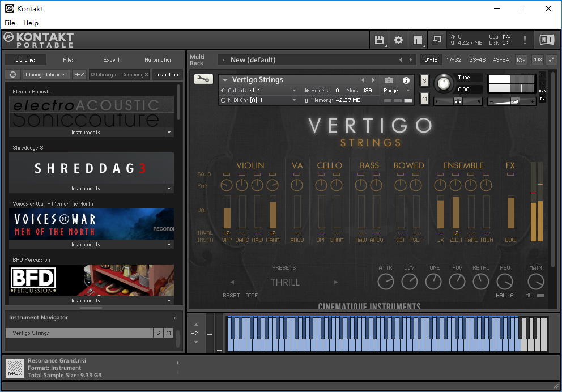Open the BFD Percussion Instruments dropdown arrow

[x=169, y=301]
